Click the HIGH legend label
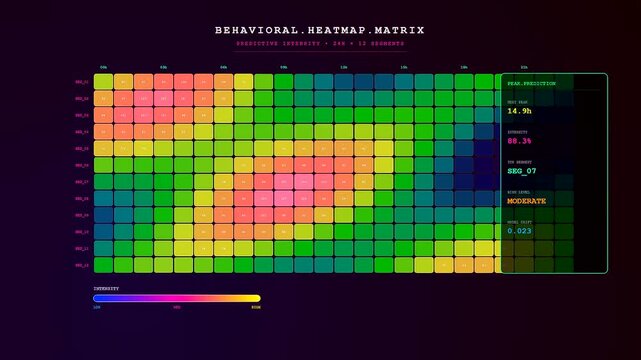641x360 pixels. (256, 307)
